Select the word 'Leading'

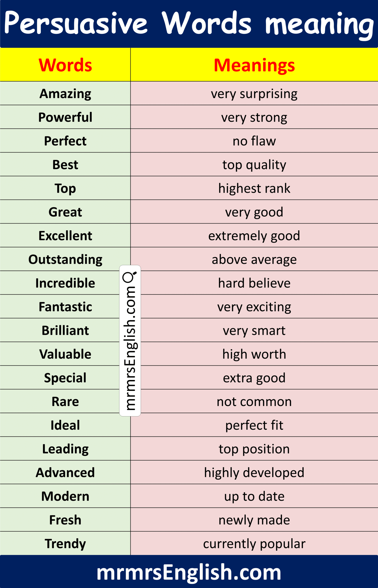click(x=65, y=449)
